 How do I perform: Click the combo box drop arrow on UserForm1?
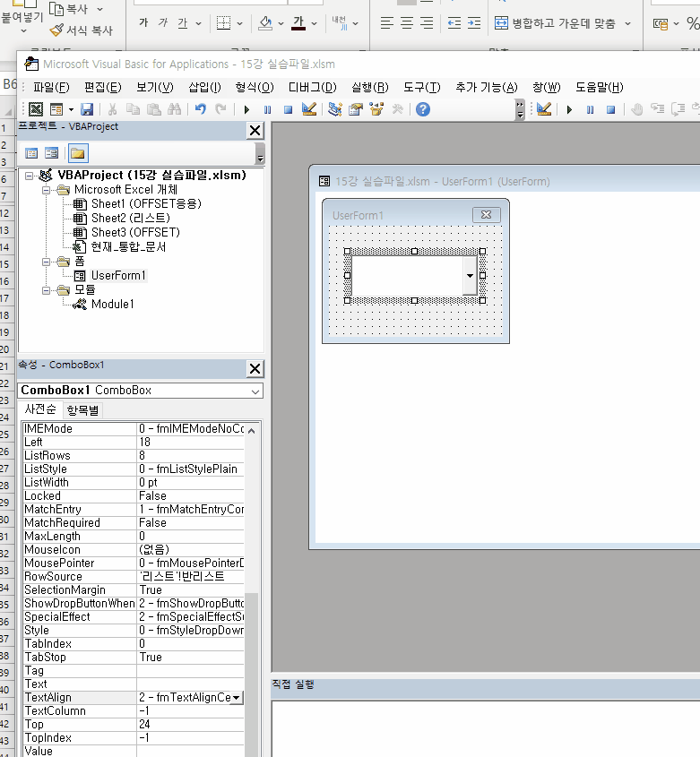470,276
